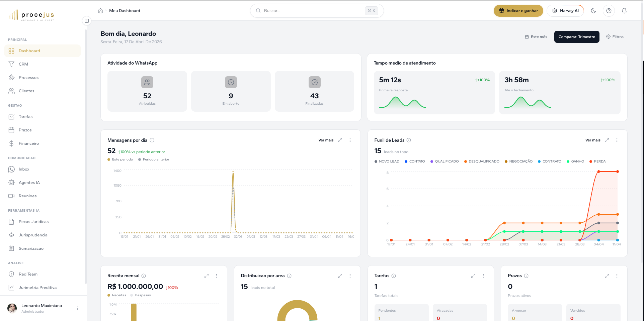Open Red Team analysis
This screenshot has height=321, width=644.
point(43,274)
